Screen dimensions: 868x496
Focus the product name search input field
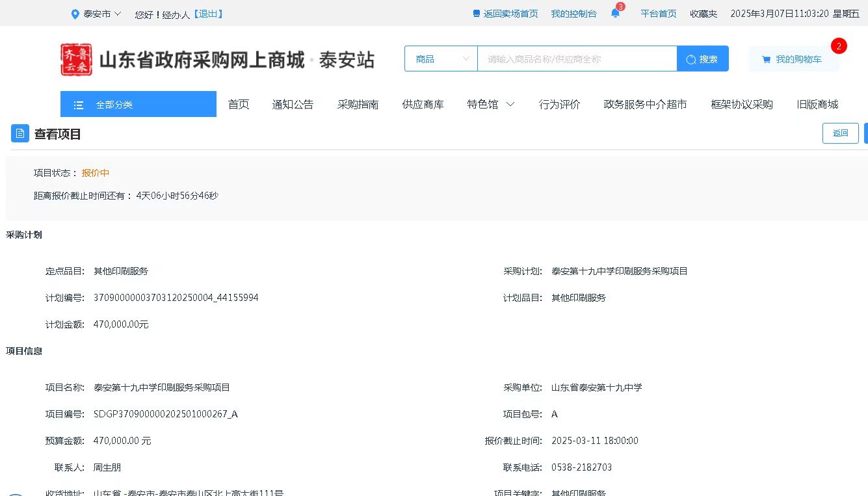click(577, 59)
